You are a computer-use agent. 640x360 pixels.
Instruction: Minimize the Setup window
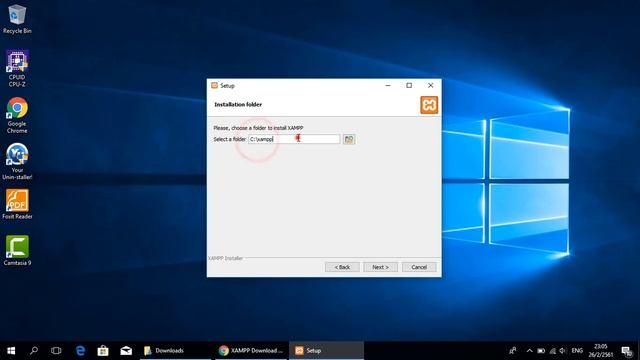click(388, 85)
